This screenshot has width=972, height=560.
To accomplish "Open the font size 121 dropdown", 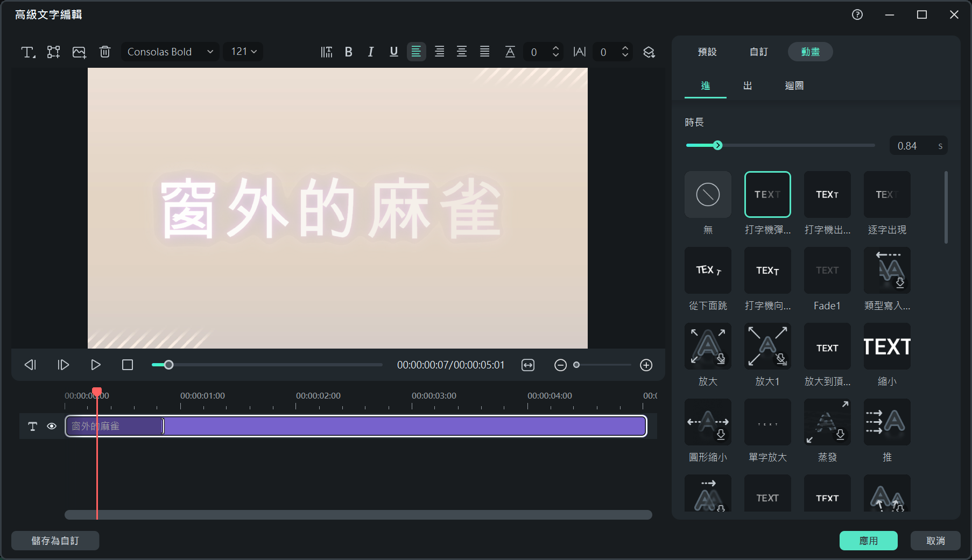I will coord(243,52).
